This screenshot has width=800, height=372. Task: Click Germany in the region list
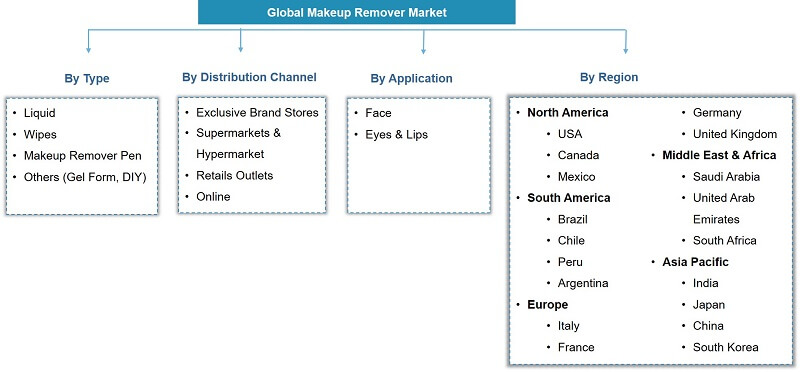point(717,113)
